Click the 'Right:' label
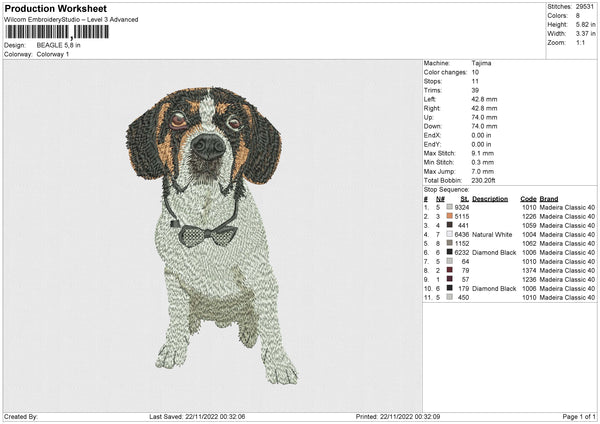Image resolution: width=600 pixels, height=424 pixels. click(431, 108)
